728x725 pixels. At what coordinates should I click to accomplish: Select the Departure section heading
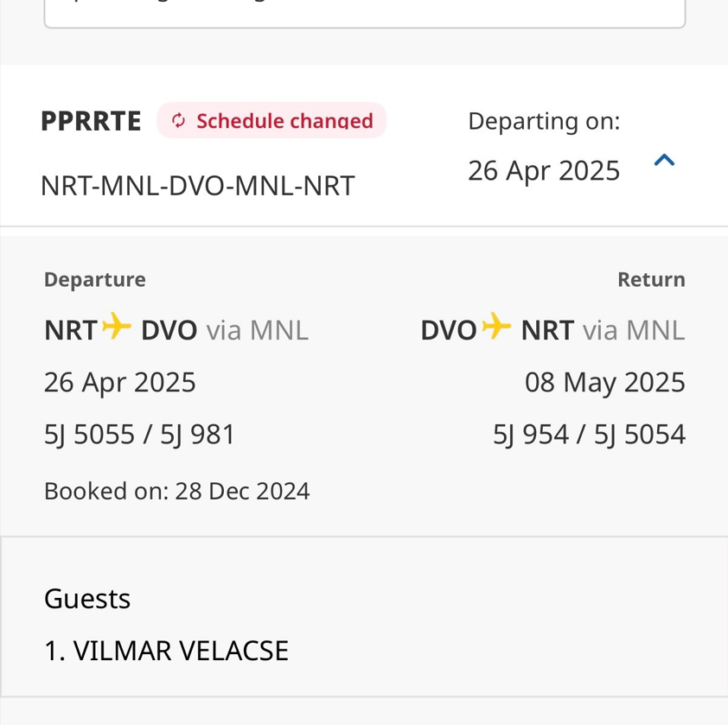pos(94,279)
